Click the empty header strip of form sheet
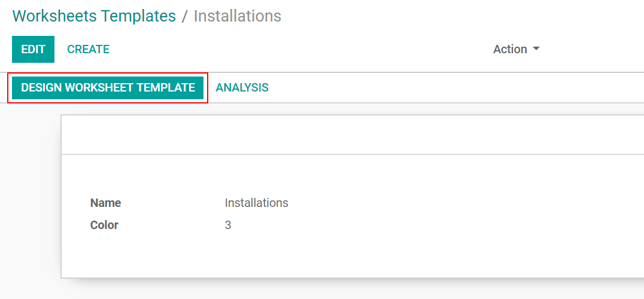The image size is (644, 299). 353,135
